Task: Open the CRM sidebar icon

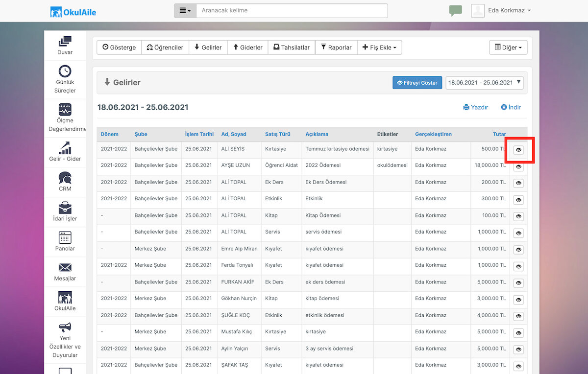Action: pos(65,178)
